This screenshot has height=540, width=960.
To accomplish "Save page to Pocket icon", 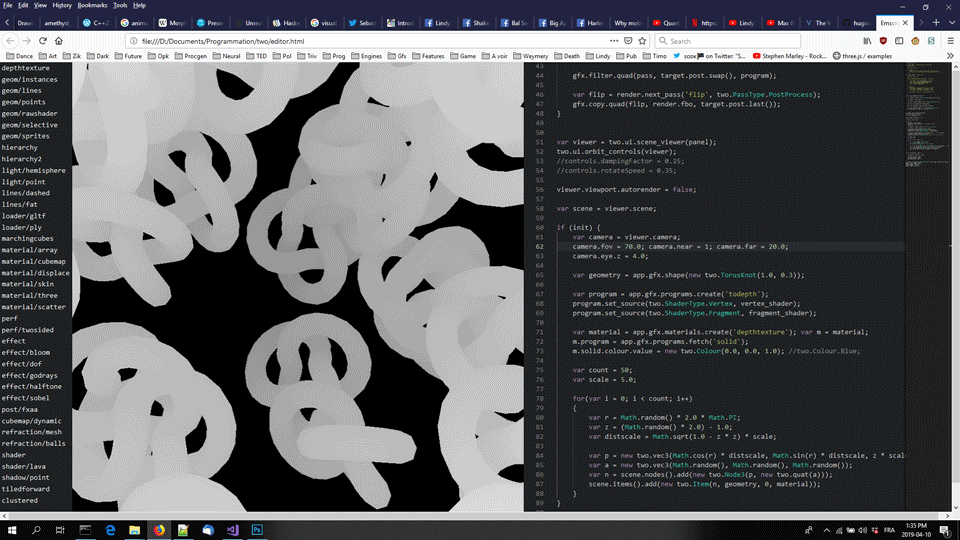I will point(628,41).
